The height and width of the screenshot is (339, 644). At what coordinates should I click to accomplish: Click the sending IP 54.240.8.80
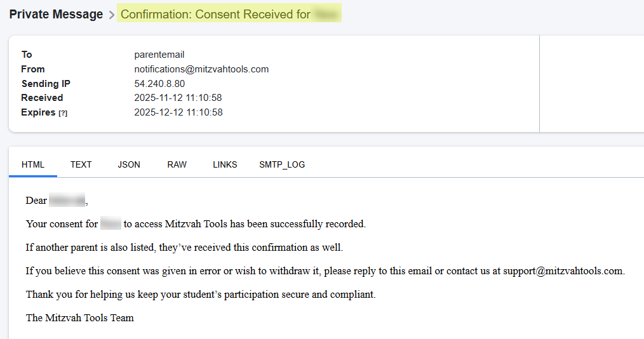click(159, 84)
